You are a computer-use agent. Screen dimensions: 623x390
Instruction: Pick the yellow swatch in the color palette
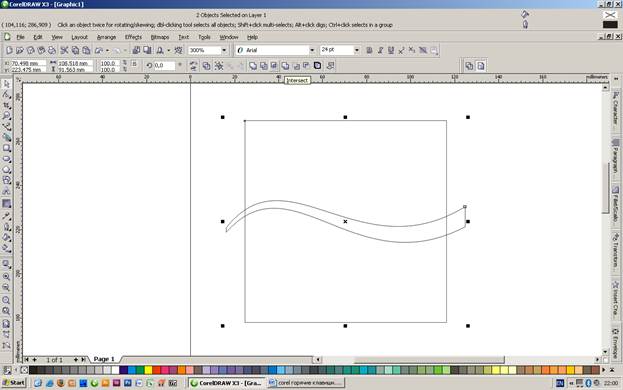(148, 371)
